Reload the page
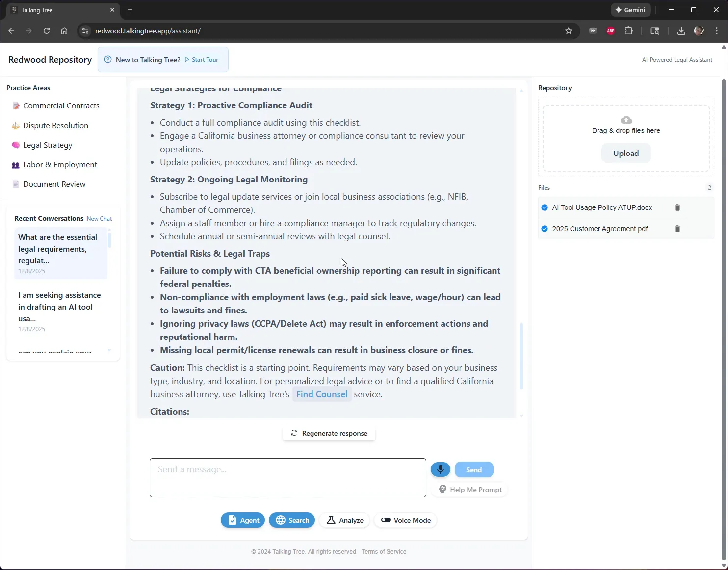 click(x=47, y=31)
